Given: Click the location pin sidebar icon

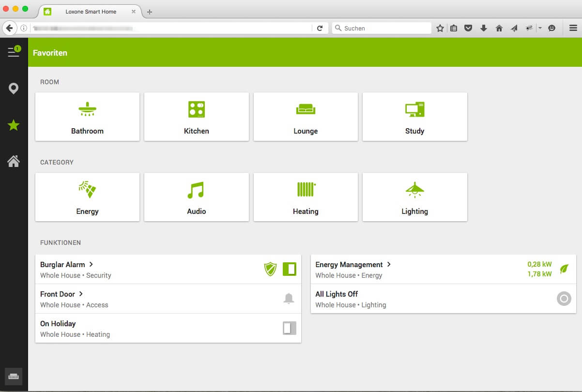Looking at the screenshot, I should pos(14,89).
